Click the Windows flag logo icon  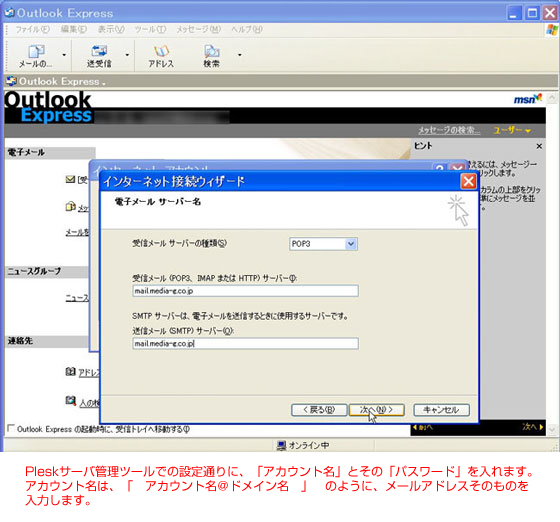pyautogui.click(x=552, y=30)
